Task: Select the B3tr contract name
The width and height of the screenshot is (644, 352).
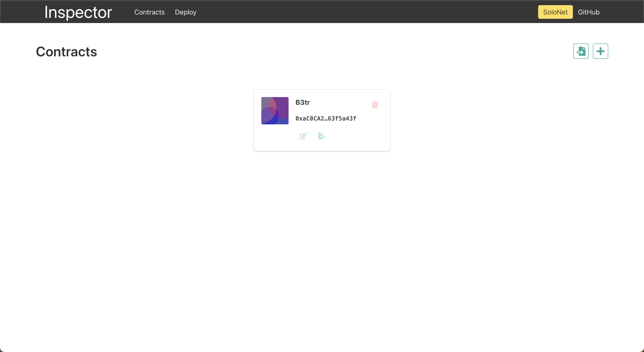Action: [x=302, y=102]
